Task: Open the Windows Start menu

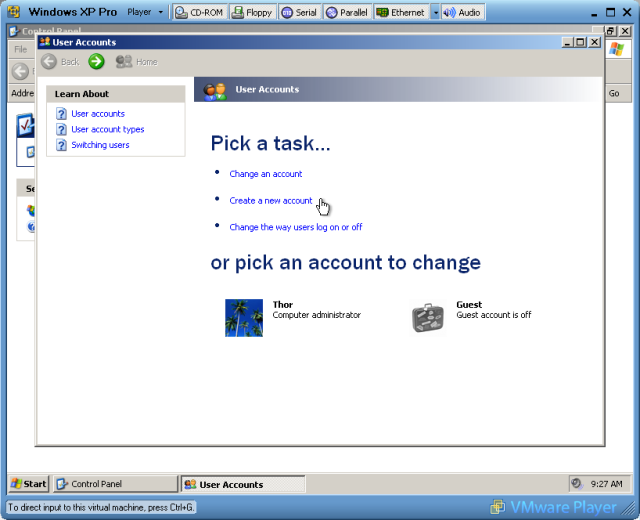Action: click(x=29, y=484)
